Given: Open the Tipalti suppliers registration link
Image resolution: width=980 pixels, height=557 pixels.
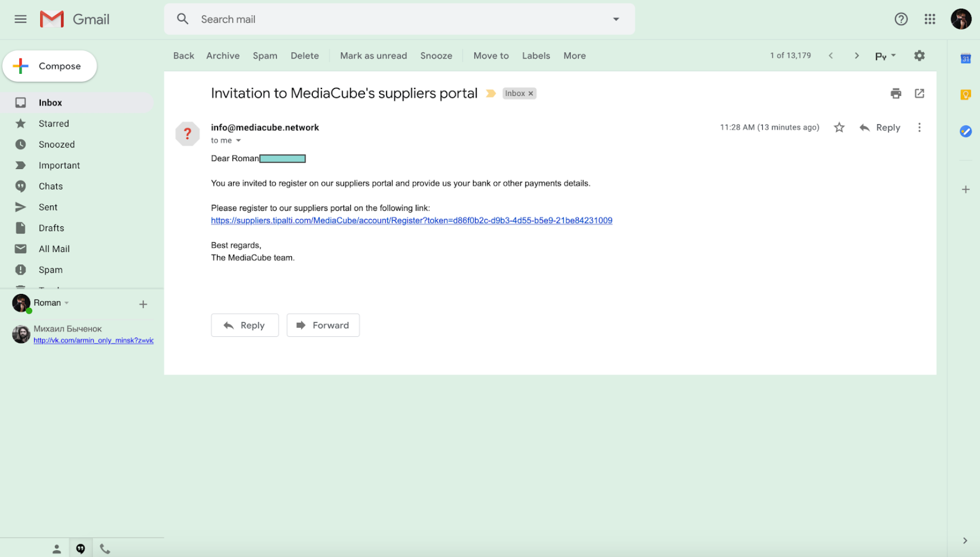Looking at the screenshot, I should [x=411, y=221].
